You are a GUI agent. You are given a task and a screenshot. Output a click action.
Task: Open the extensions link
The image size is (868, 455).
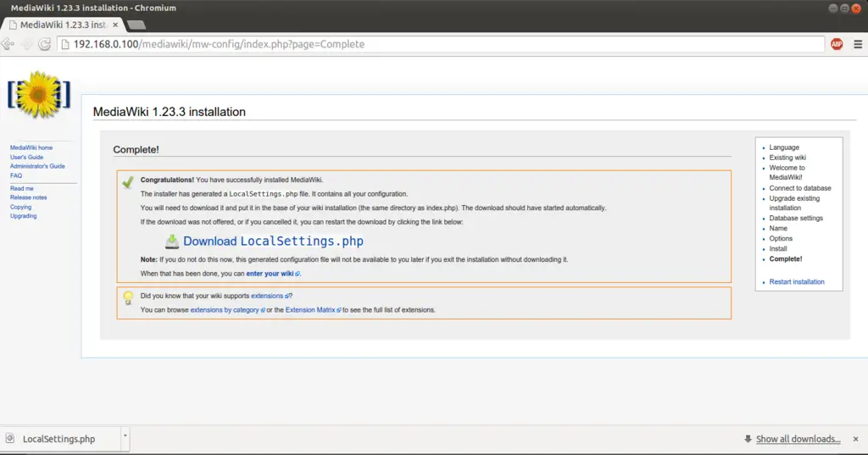pyautogui.click(x=267, y=297)
